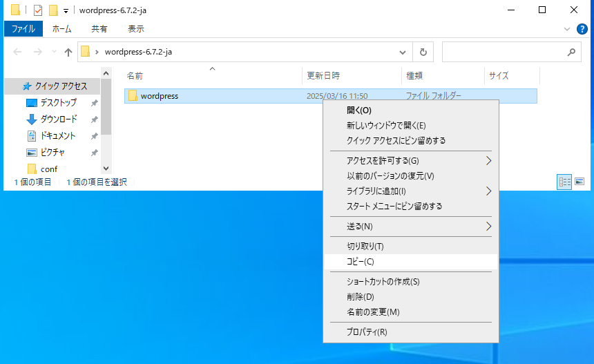Image resolution: width=594 pixels, height=364 pixels.
Task: Switch to large icons view layout
Action: click(x=579, y=182)
